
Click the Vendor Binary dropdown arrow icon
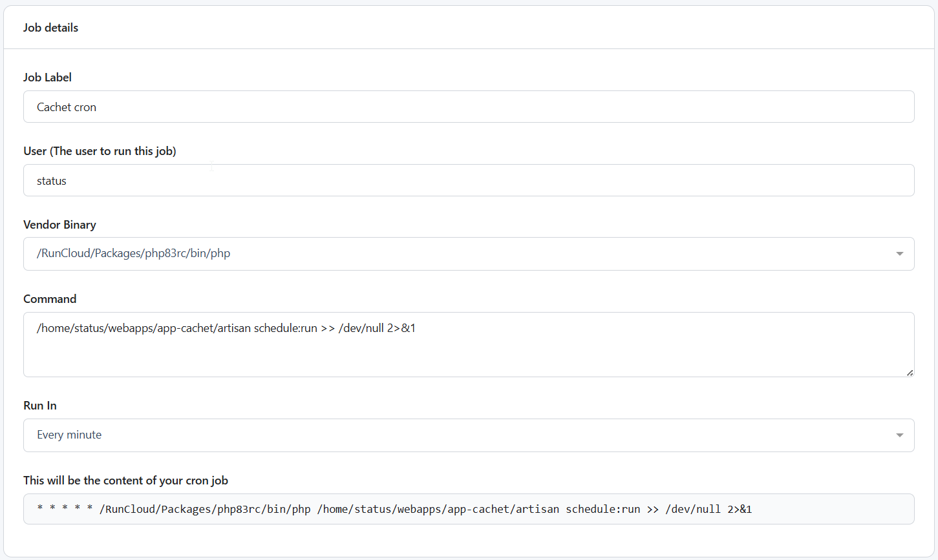[899, 254]
